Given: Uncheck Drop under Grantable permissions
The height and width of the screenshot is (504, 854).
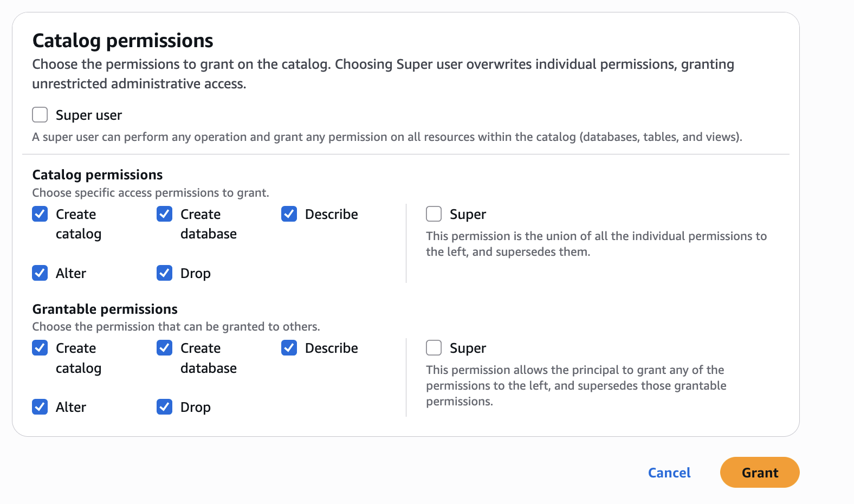Looking at the screenshot, I should tap(165, 407).
